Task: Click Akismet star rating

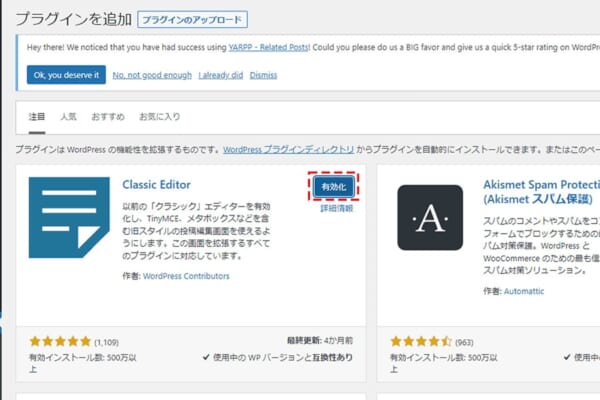Action: (421, 341)
